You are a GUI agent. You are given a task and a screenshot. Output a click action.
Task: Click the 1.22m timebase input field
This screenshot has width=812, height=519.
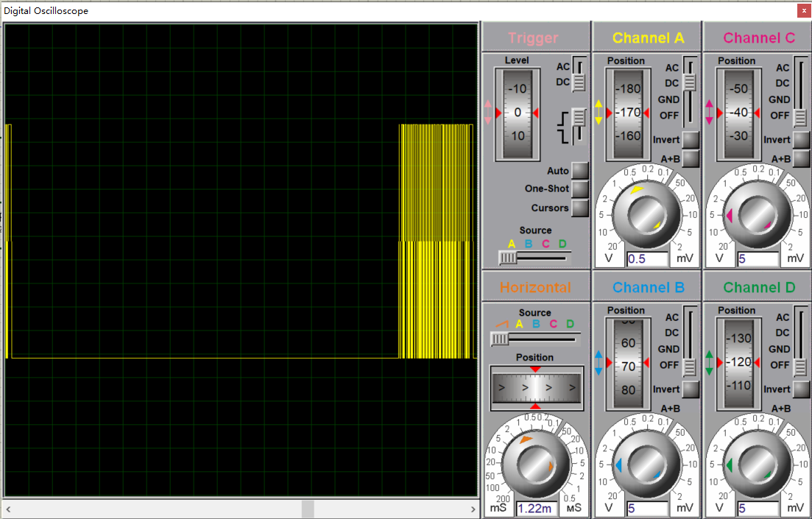537,508
